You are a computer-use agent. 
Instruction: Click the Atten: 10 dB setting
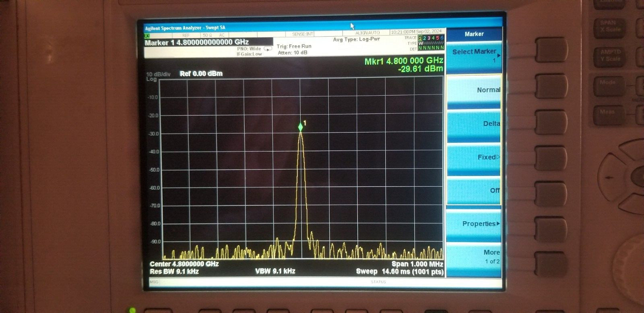point(292,53)
